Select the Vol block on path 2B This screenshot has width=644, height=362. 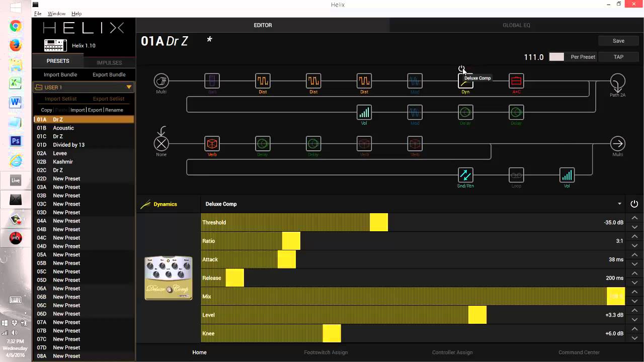click(567, 175)
